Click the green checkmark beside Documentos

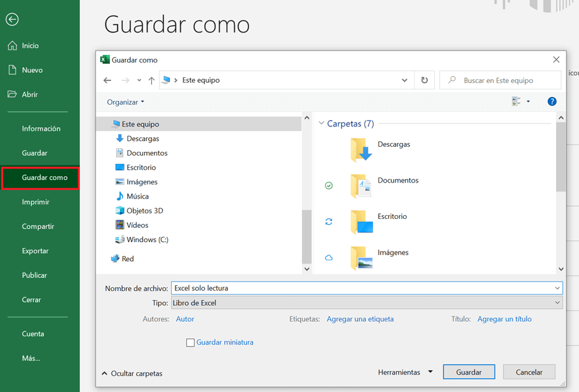[x=329, y=185]
